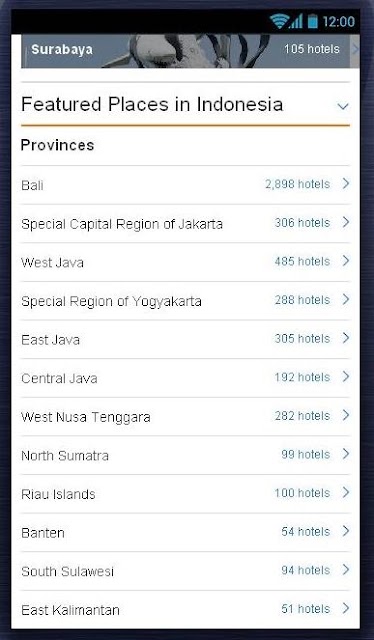Tap the arrow at Surabaya banner edge

point(355,49)
